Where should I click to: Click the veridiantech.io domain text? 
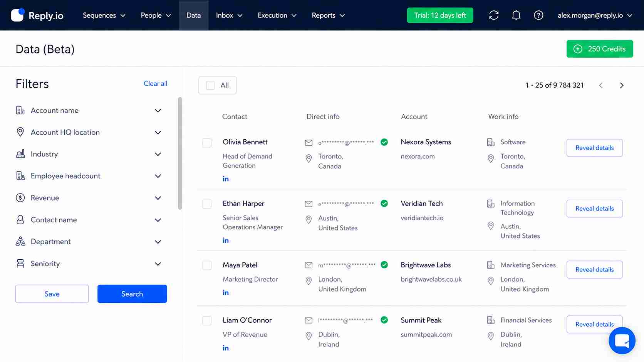click(x=422, y=218)
